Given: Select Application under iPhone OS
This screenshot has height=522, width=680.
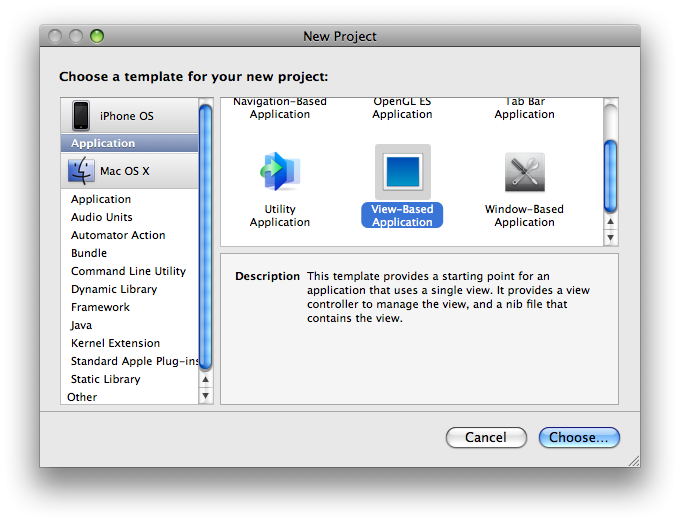Looking at the screenshot, I should pos(130,143).
